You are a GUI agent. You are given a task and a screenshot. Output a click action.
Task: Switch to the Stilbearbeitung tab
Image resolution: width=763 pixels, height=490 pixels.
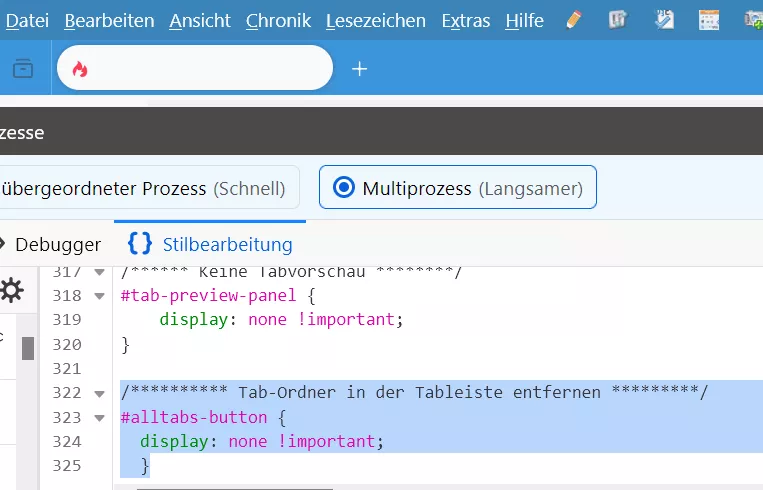(210, 244)
